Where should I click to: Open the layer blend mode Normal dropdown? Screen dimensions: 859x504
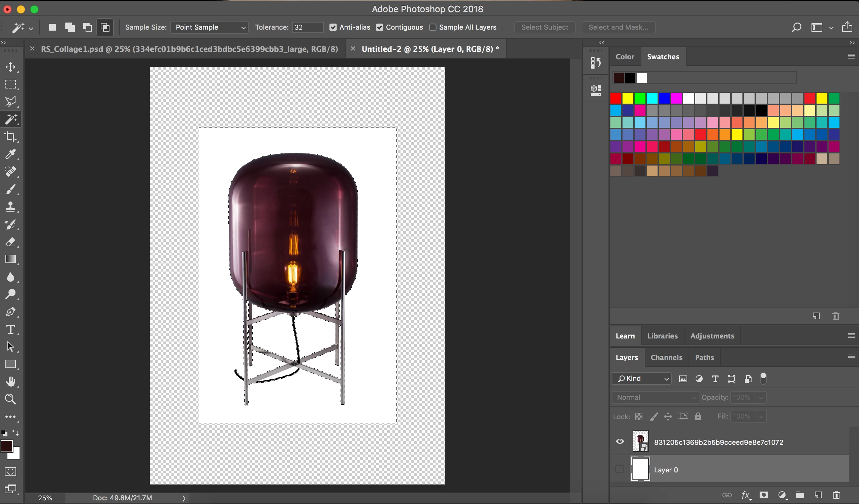(x=655, y=397)
